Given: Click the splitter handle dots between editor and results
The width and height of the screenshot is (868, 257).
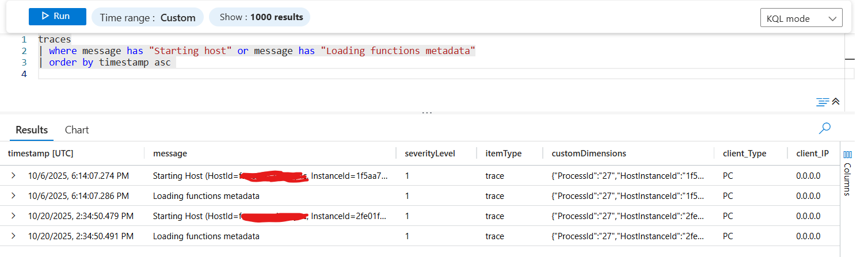Looking at the screenshot, I should (427, 113).
